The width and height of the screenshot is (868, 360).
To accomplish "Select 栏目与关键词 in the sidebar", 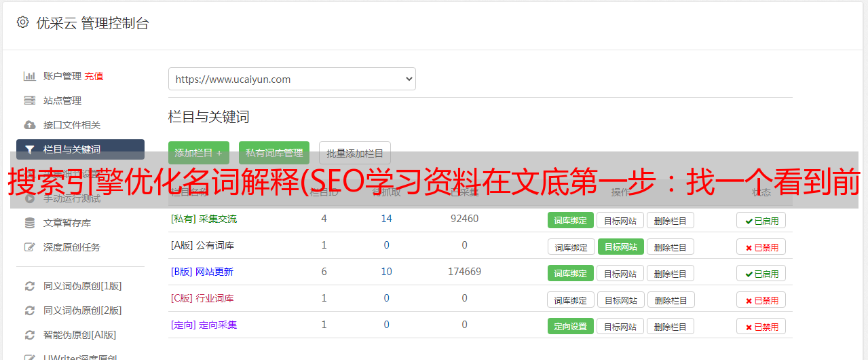I will click(x=80, y=149).
